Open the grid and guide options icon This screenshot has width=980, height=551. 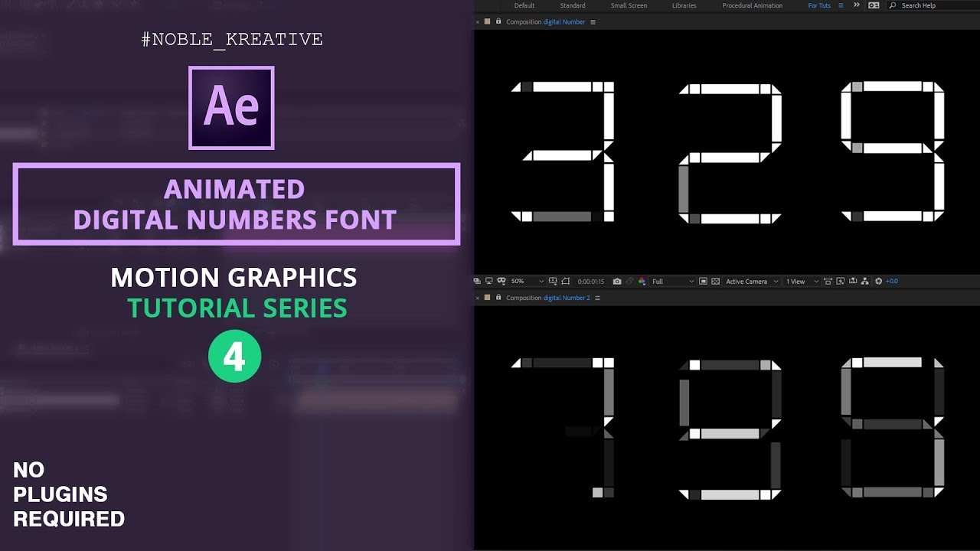[x=553, y=281]
